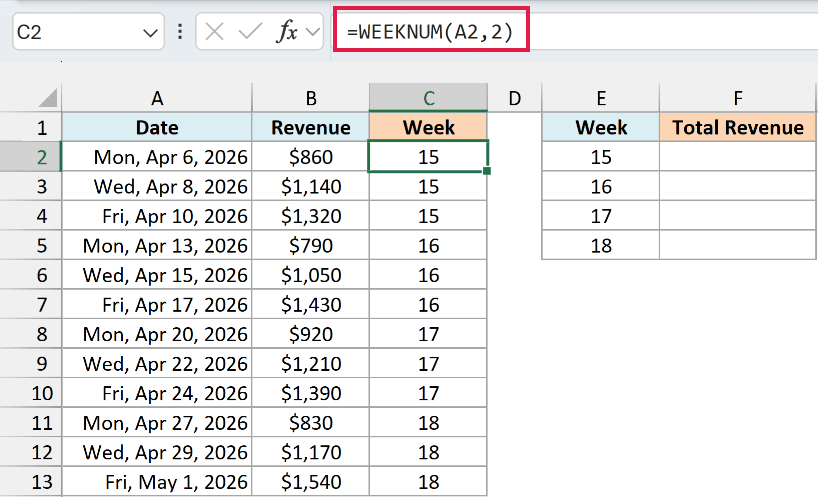
Task: Select cell Fri, Apr 10, 2026
Action: tap(157, 216)
